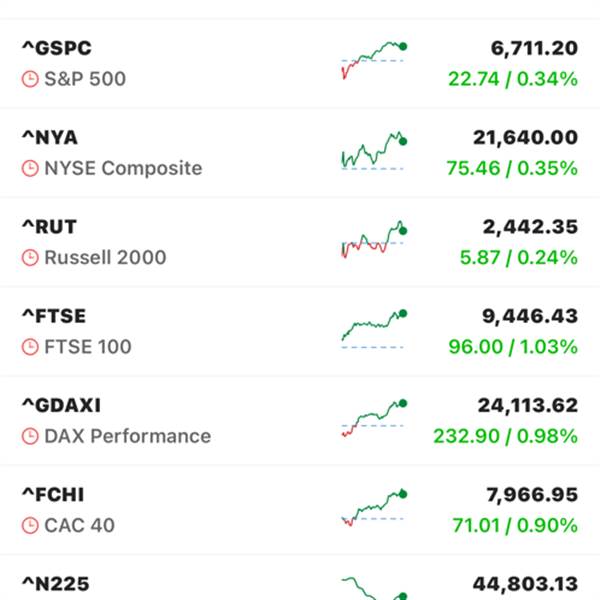Click the clock icon beside FTSE 100
The width and height of the screenshot is (600, 600).
30,347
